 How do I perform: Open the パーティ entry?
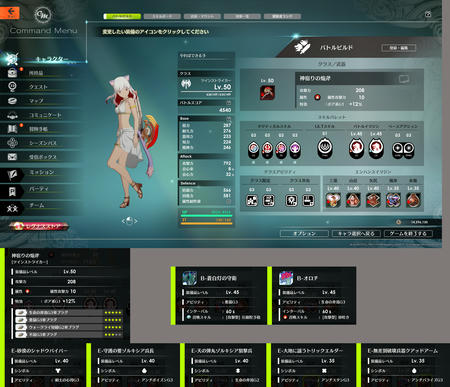[x=39, y=189]
